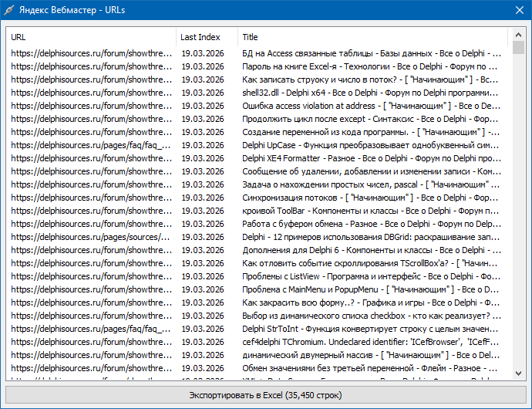The height and width of the screenshot is (409, 532).
Task: Click the vertical scrollbar thumb
Action: 518,49
